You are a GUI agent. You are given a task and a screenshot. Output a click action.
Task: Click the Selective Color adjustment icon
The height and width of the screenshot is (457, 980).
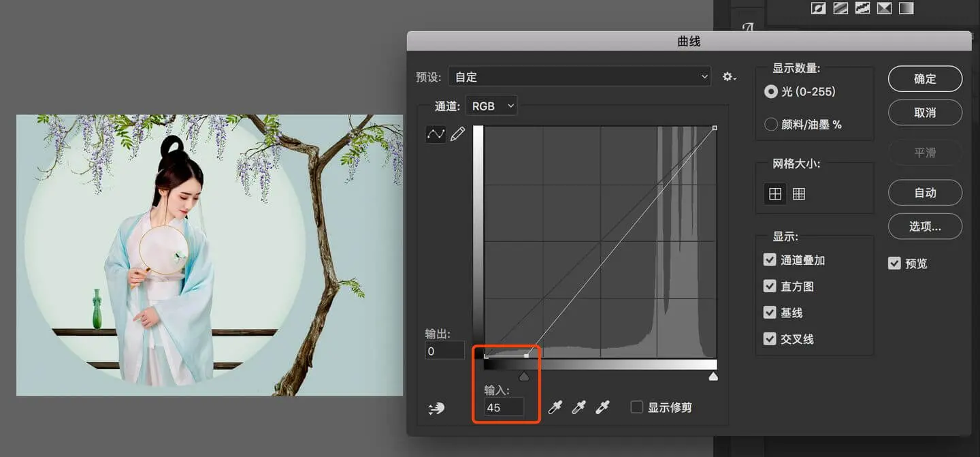click(x=884, y=8)
